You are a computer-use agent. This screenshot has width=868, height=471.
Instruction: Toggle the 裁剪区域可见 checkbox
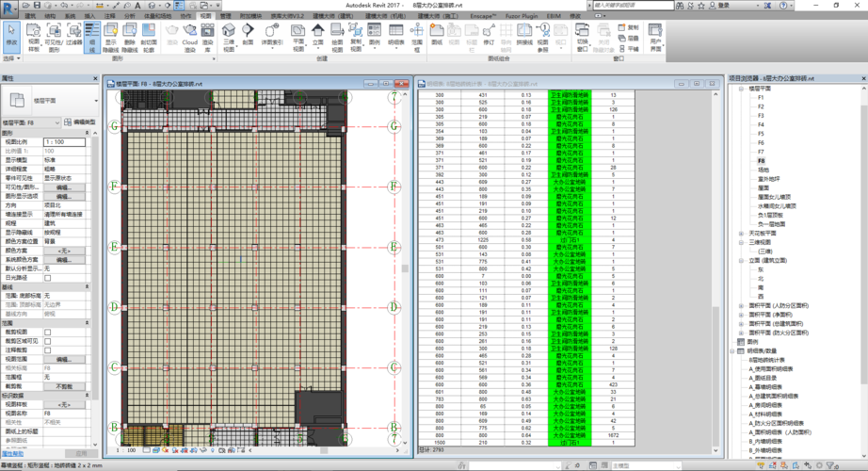pos(48,341)
